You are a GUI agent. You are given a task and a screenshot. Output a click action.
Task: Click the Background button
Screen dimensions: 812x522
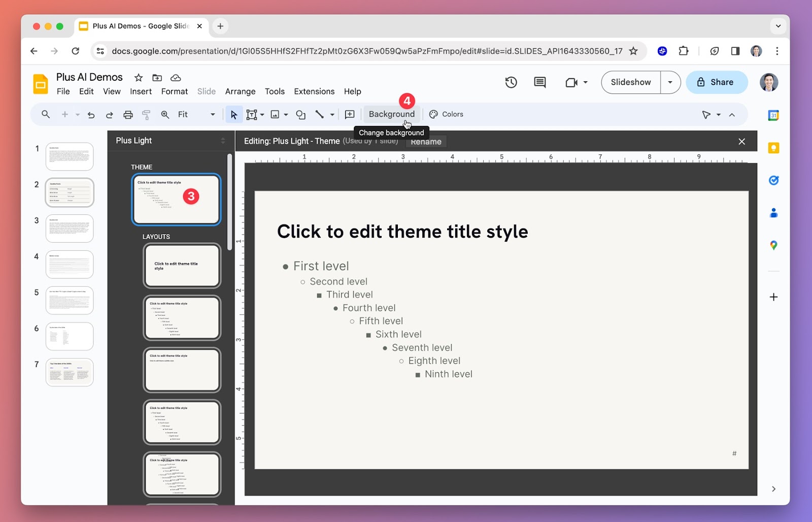(391, 114)
